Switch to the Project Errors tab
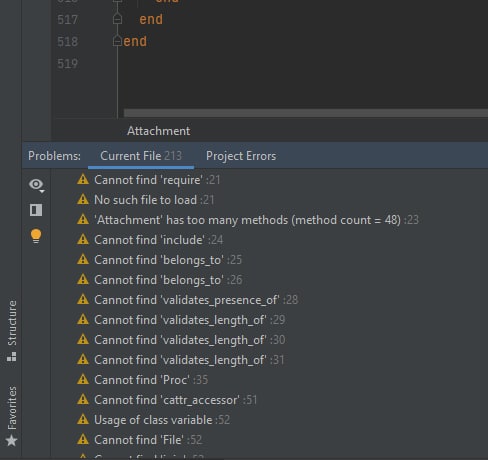 (x=241, y=156)
